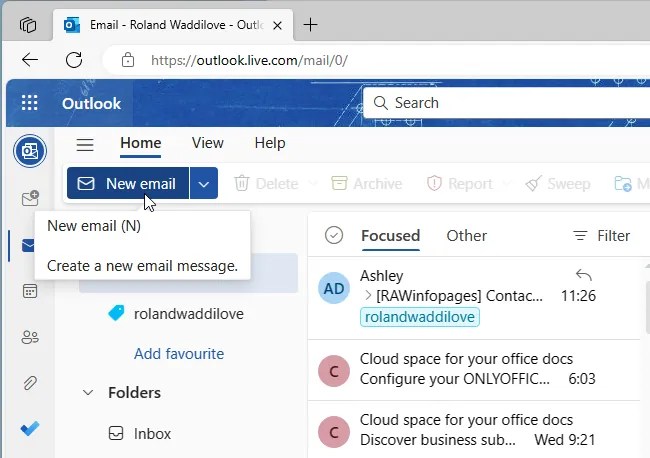Screen dimensions: 650x458
Task: Click the Outlook brand title
Action: point(91,103)
